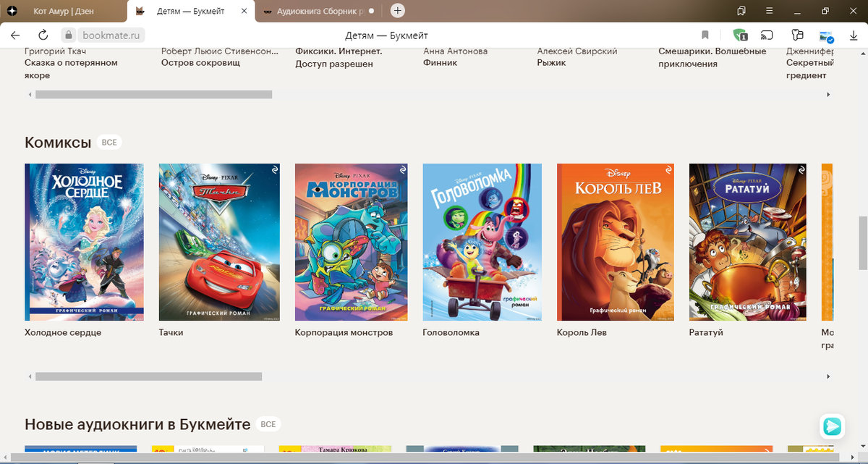Click the cast to screen icon
868x464 pixels.
click(x=767, y=35)
